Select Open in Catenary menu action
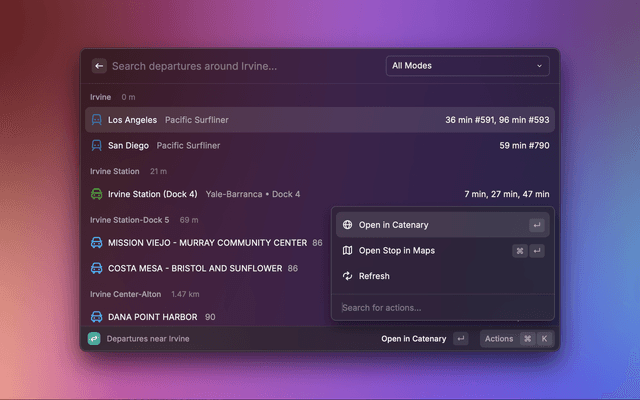 point(393,225)
